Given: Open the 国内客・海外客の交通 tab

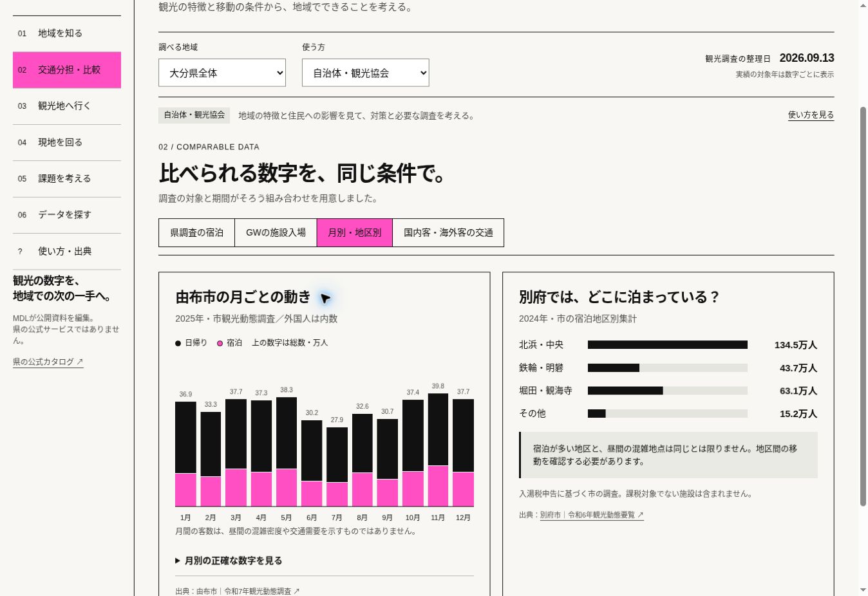Looking at the screenshot, I should point(448,232).
